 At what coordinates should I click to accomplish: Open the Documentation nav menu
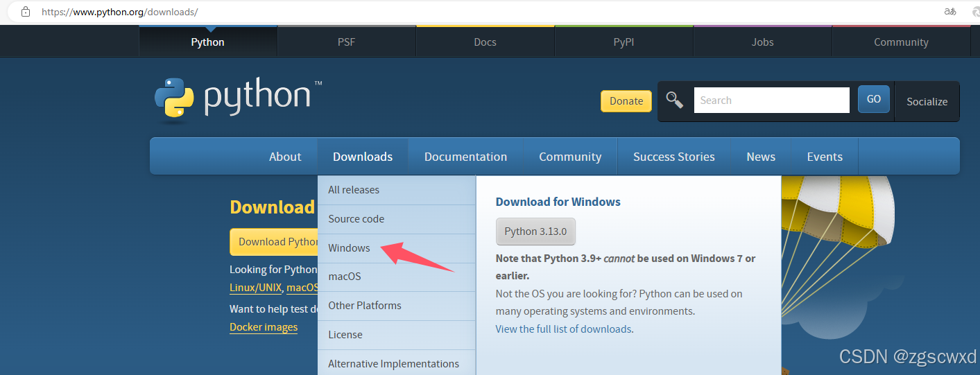point(465,157)
